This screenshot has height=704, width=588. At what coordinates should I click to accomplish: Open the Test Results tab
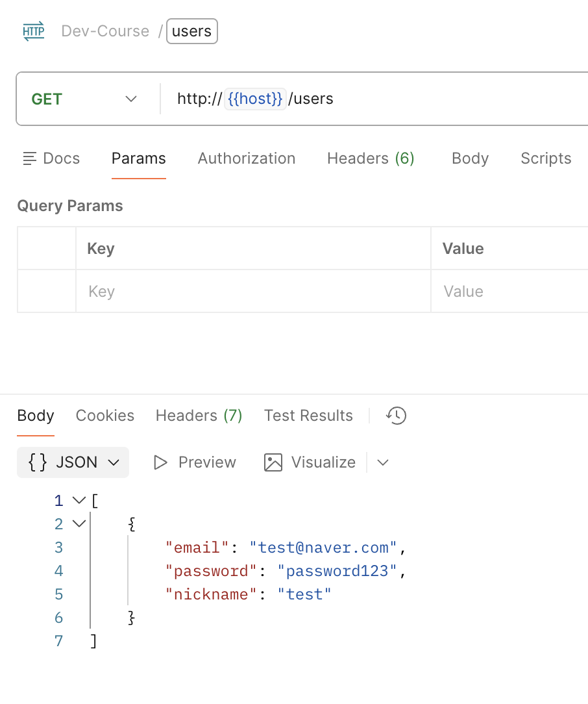(308, 416)
